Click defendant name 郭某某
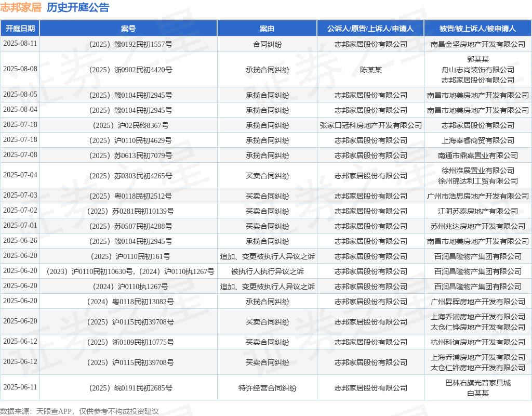This screenshot has height=416, width=532. tap(478, 59)
